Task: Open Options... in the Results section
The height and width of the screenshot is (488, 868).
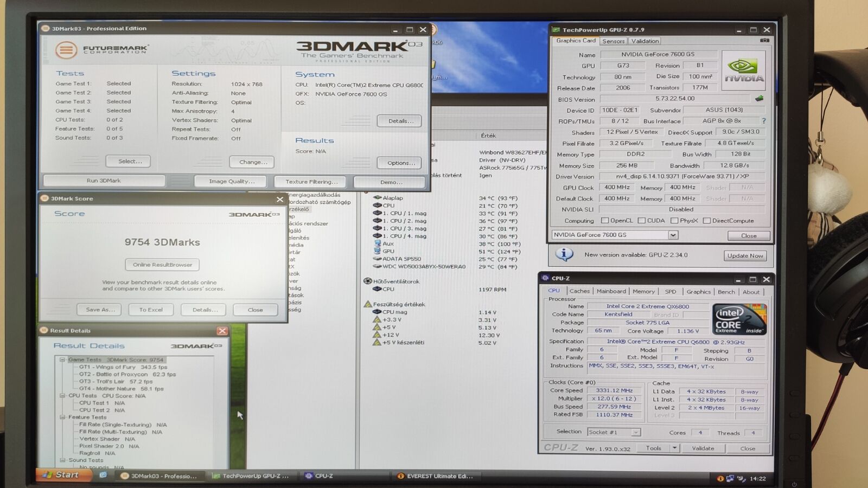Action: (x=400, y=163)
